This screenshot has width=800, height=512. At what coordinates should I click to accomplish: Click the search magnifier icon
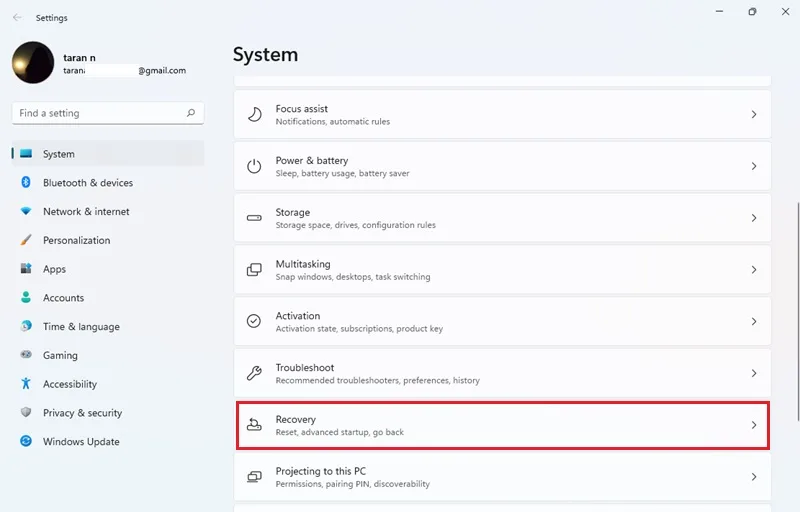pyautogui.click(x=191, y=113)
